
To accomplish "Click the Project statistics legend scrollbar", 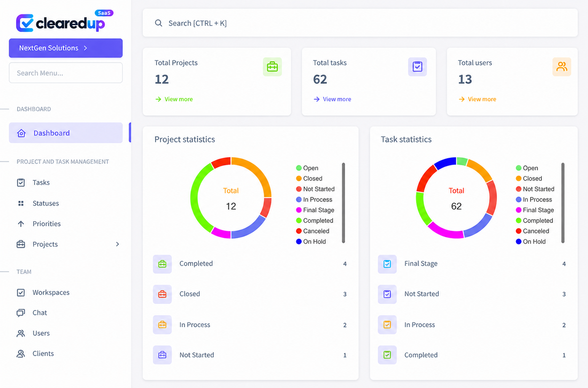I will pyautogui.click(x=344, y=203).
